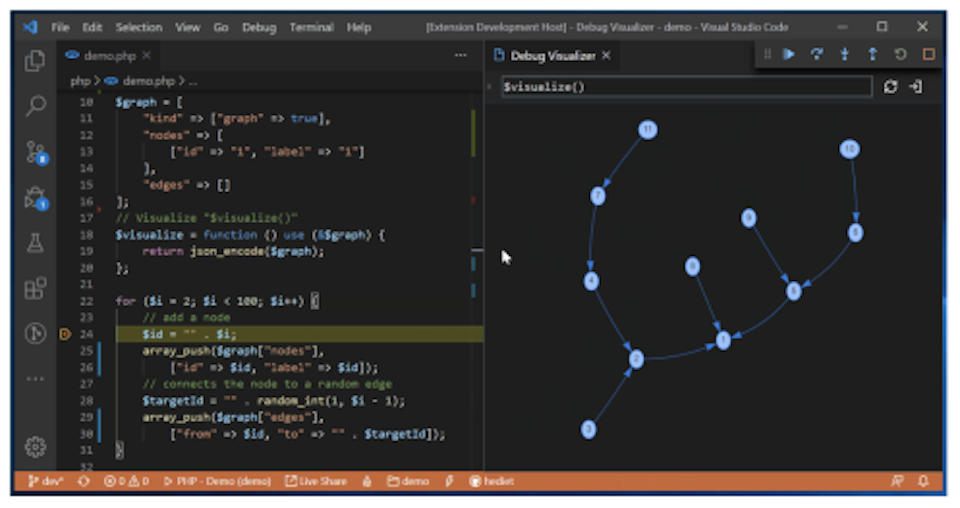Screen dimensions: 960x508
Task: Open the Edit menu
Action: pos(92,27)
